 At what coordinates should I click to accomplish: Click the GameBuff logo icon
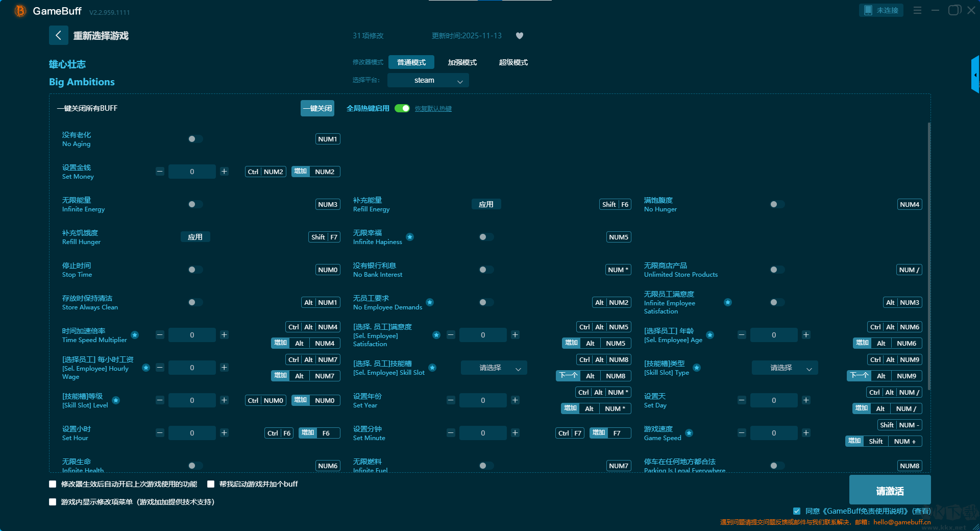[20, 11]
